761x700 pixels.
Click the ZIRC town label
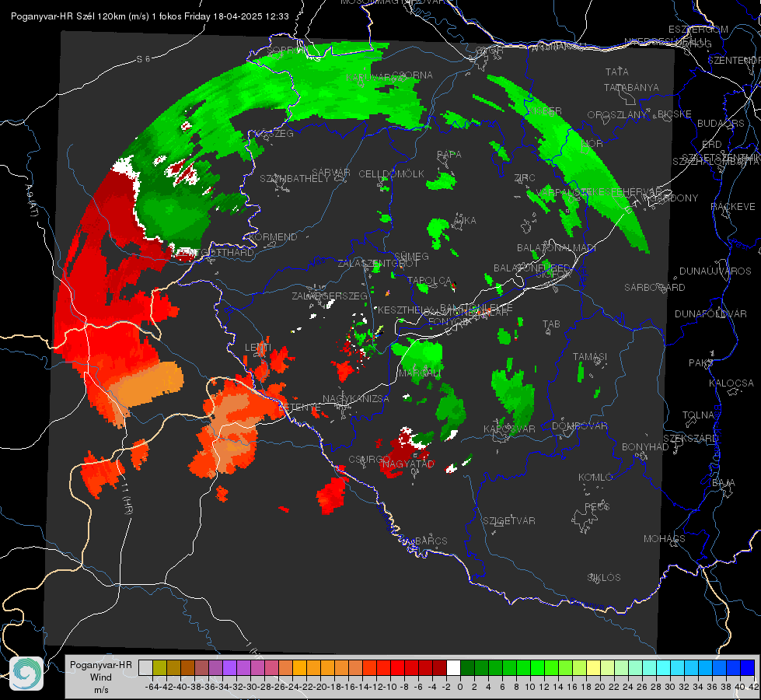pyautogui.click(x=525, y=178)
